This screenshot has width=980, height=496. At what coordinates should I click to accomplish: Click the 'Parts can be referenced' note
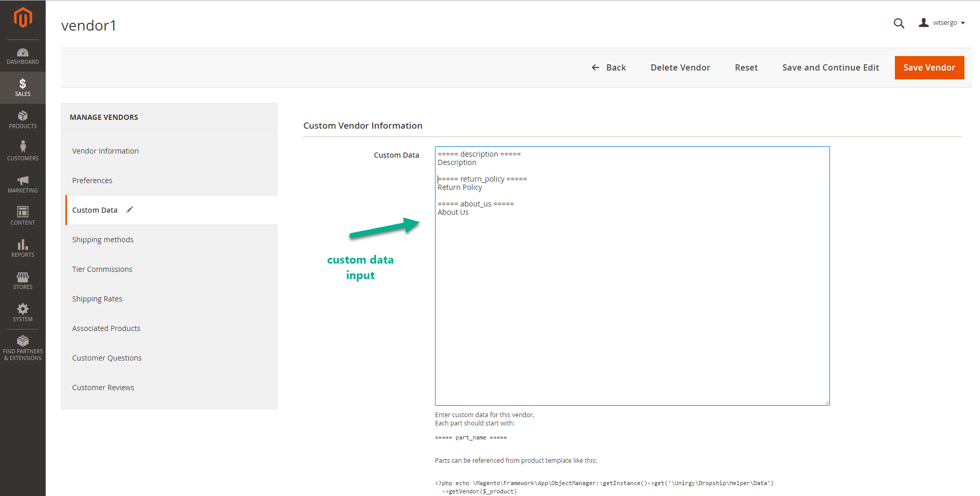point(516,461)
